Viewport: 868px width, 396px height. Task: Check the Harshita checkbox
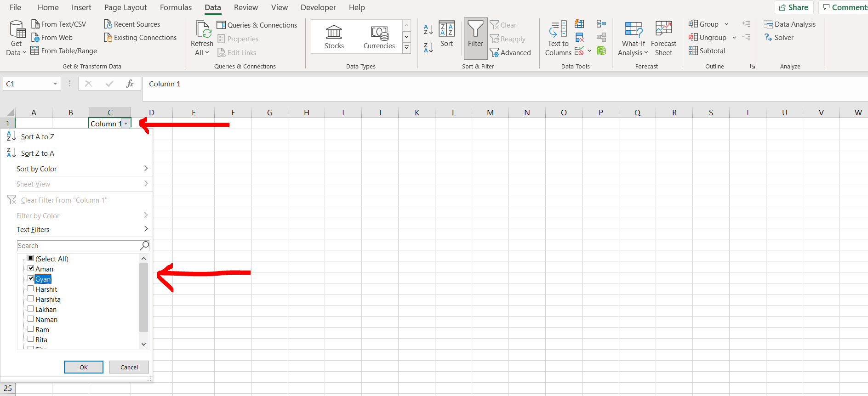[x=31, y=299]
